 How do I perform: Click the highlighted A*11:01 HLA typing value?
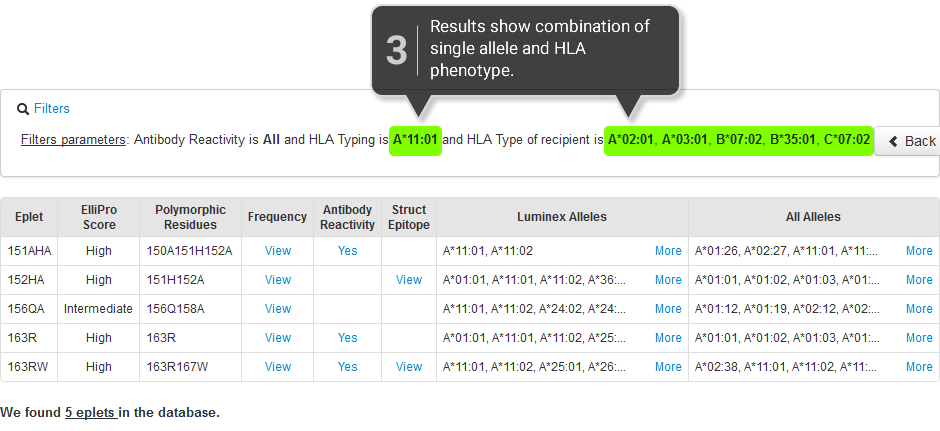[415, 140]
